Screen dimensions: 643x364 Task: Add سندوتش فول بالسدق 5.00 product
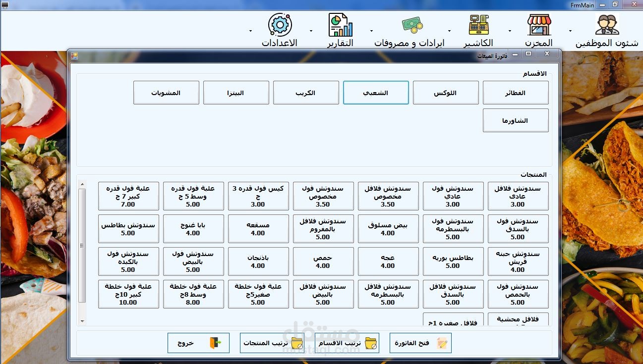(518, 229)
